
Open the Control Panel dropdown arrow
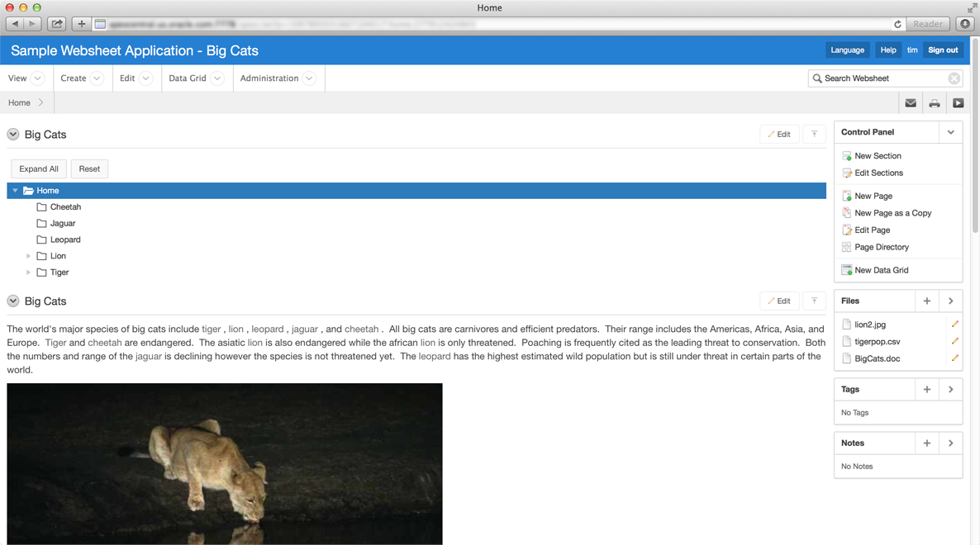coord(950,132)
